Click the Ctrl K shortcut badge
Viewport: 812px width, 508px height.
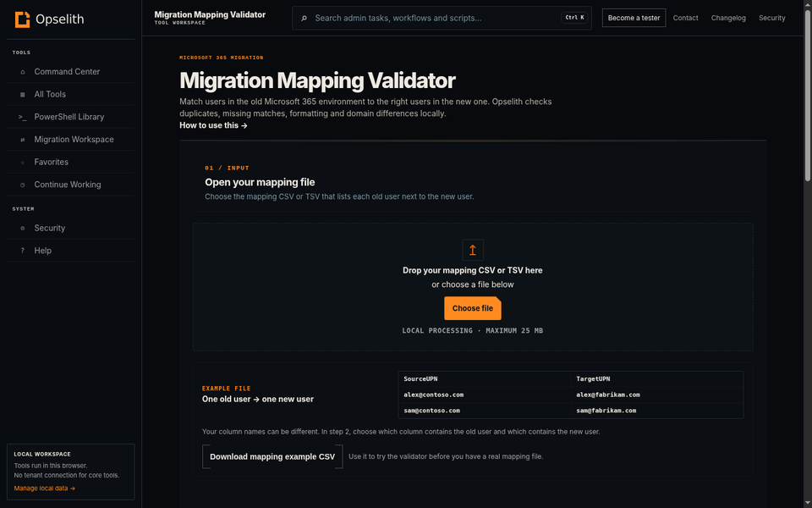tap(575, 18)
